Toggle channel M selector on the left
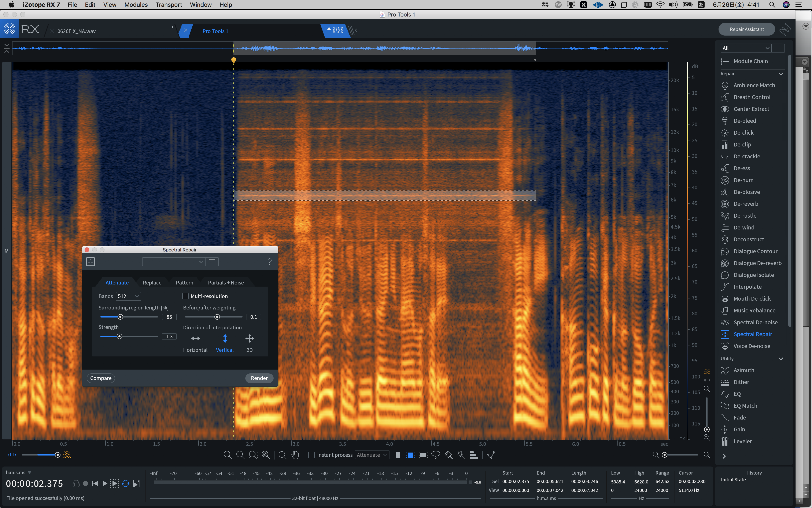 click(x=7, y=251)
